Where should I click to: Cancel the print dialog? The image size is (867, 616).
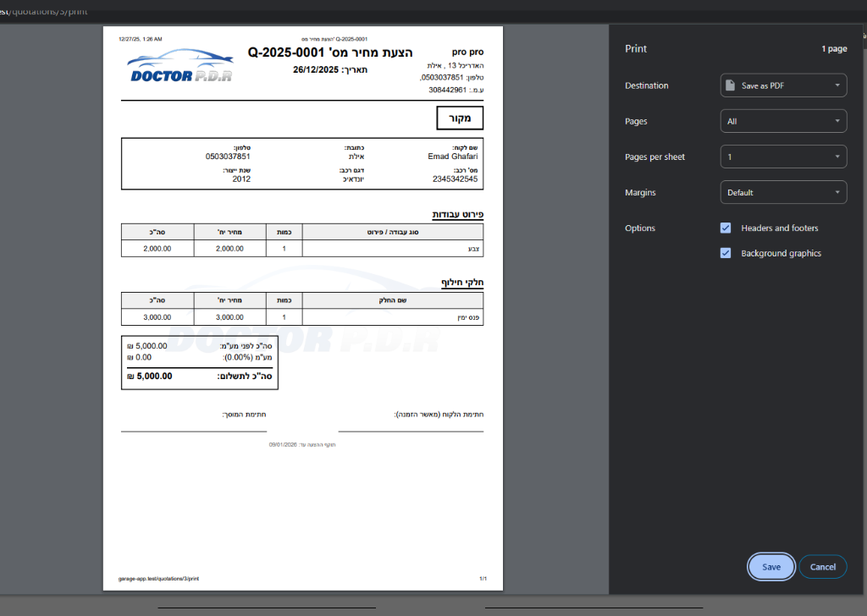coord(822,567)
